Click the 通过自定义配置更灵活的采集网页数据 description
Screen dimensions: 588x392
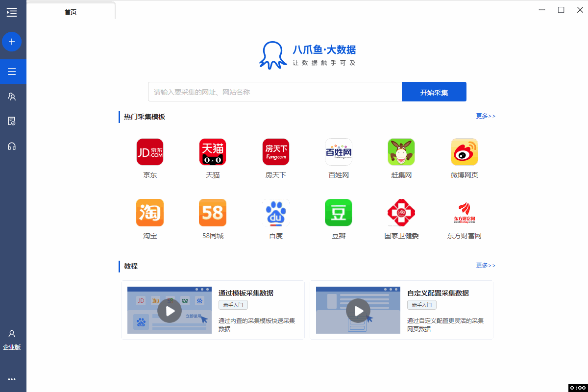(445, 325)
